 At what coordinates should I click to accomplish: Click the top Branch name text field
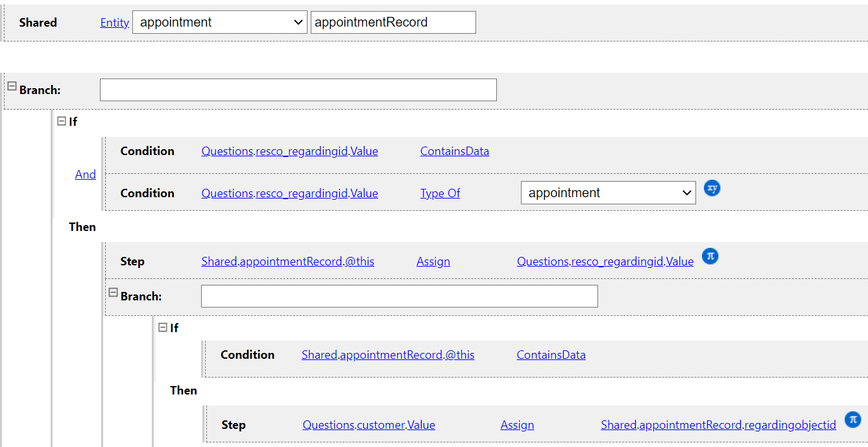click(x=298, y=90)
